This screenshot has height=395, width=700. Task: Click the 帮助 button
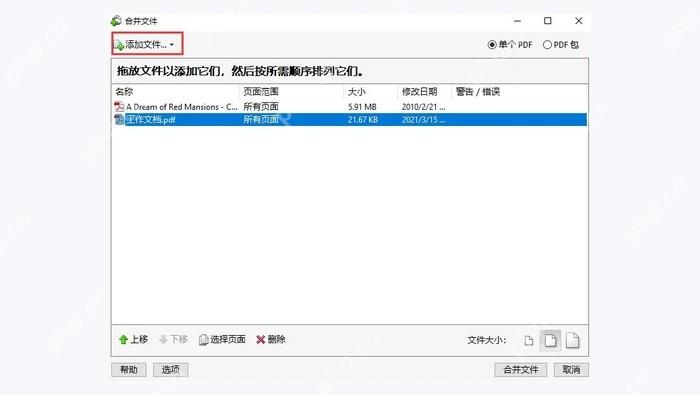pyautogui.click(x=129, y=370)
